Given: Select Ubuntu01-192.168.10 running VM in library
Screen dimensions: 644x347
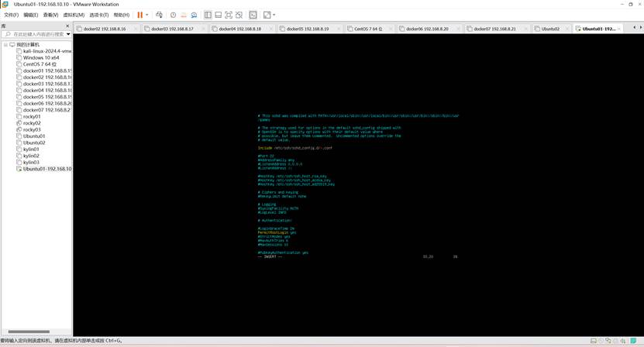Looking at the screenshot, I should tap(46, 169).
